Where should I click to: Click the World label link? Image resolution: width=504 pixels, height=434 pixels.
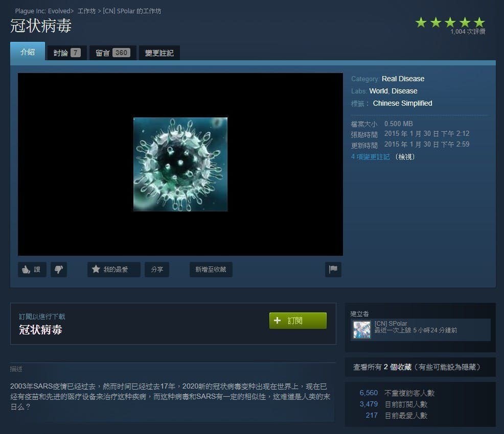(378, 91)
